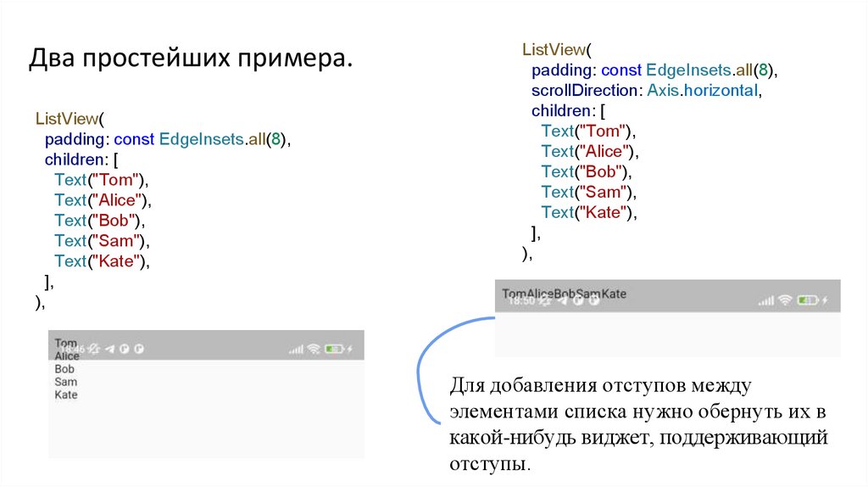The image size is (868, 487).
Task: Click the line "элементами списка нужно обернуть их в"
Action: click(637, 411)
